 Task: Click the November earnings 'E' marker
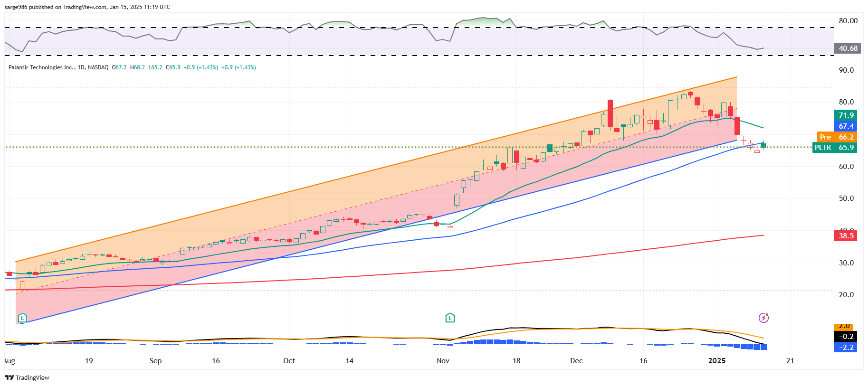click(450, 318)
